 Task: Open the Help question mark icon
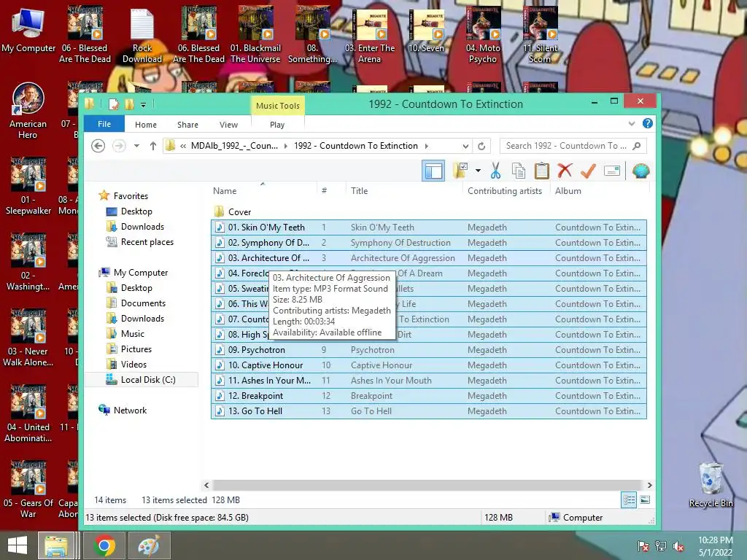point(648,124)
